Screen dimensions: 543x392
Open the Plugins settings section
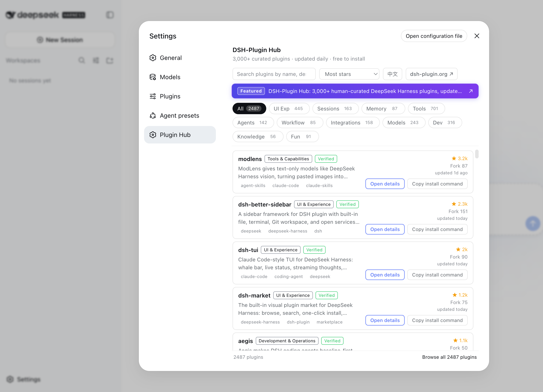180,96
